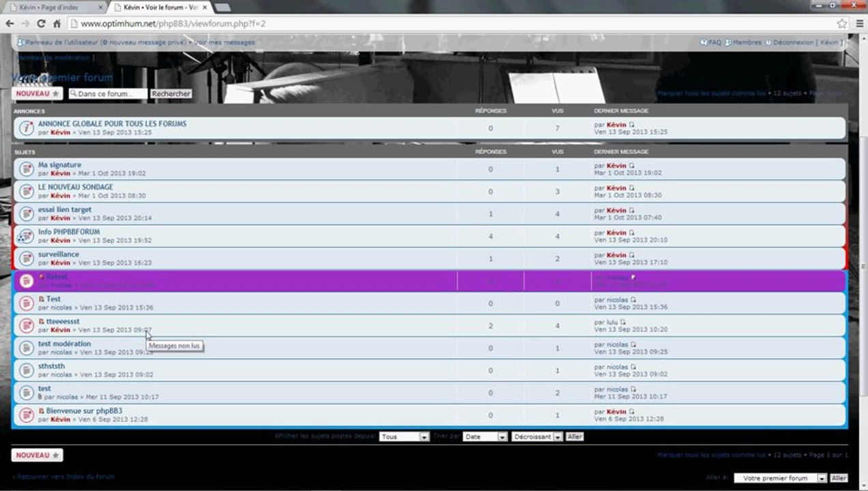Open topic 'Ma signature'
The height and width of the screenshot is (491, 868).
59,164
